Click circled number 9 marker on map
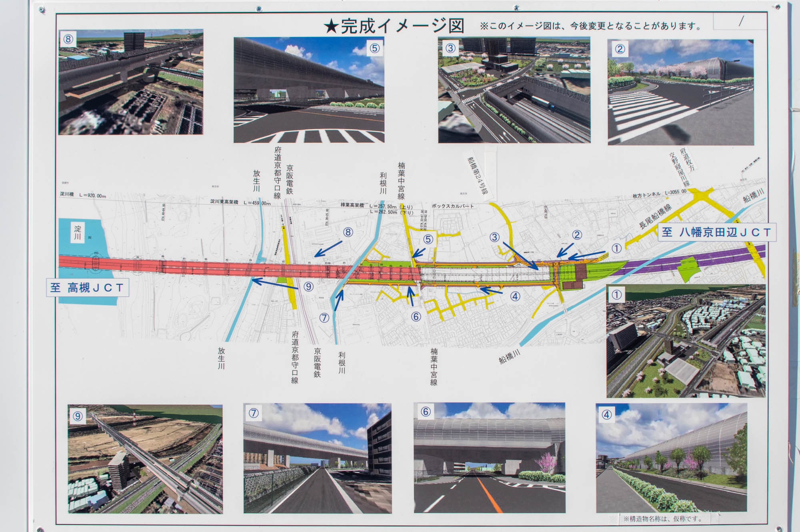This screenshot has height=532, width=800. (x=308, y=286)
